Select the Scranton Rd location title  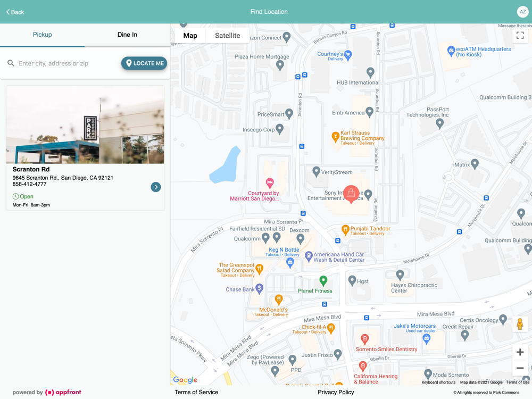(x=31, y=169)
